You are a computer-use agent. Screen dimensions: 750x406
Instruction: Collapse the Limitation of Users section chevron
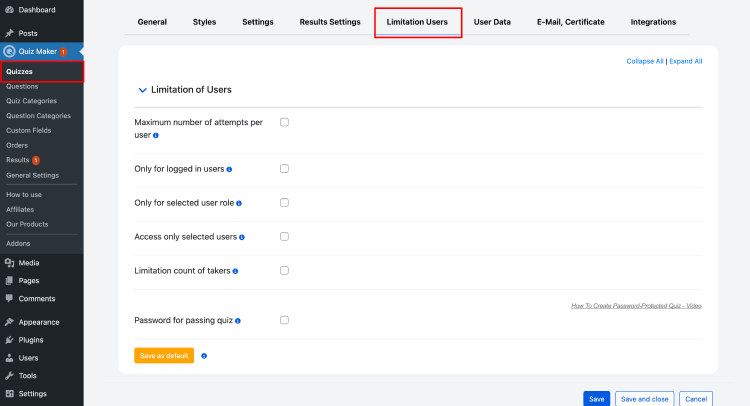coord(142,90)
